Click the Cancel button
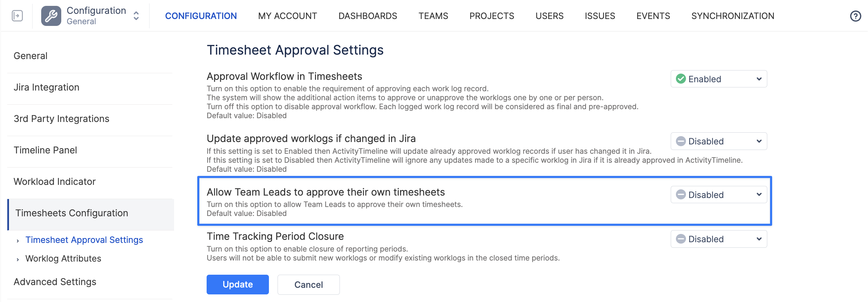 coord(308,285)
